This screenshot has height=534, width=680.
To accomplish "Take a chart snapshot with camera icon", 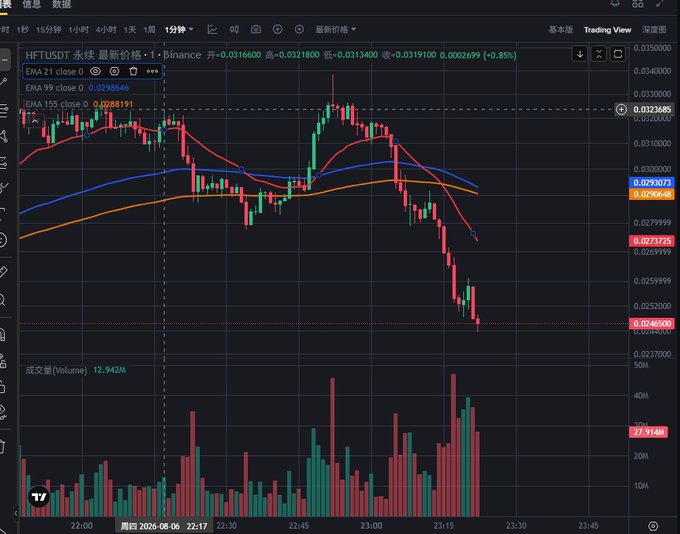I will click(256, 29).
